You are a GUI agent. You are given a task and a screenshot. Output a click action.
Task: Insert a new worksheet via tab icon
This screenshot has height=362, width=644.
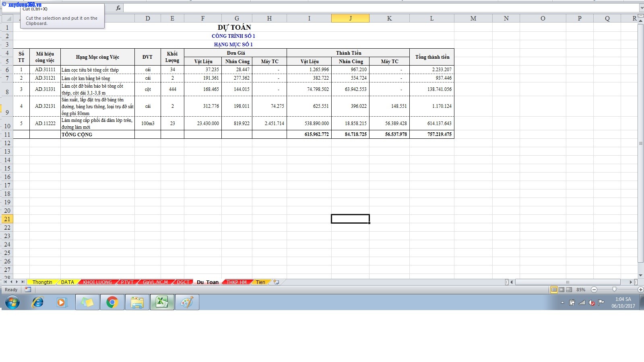pyautogui.click(x=276, y=282)
